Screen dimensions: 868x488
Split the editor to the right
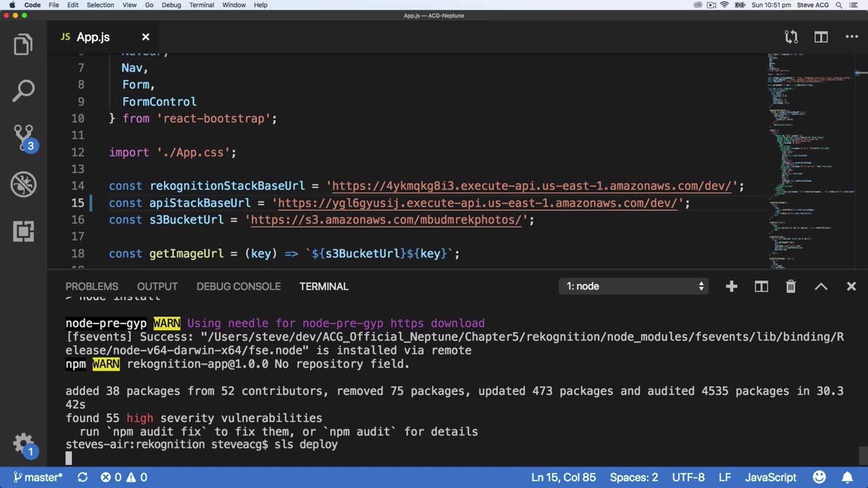coord(821,37)
